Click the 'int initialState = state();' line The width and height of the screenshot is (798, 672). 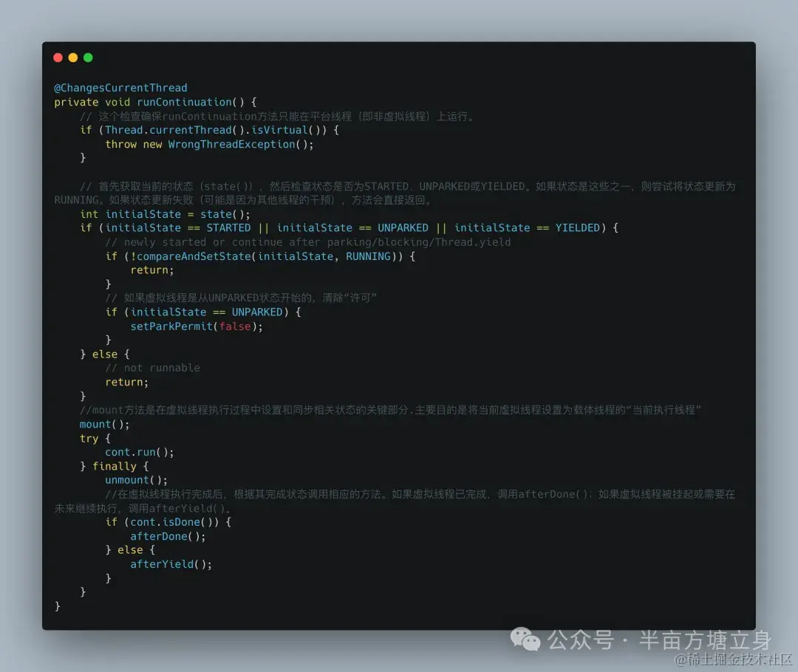165,214
